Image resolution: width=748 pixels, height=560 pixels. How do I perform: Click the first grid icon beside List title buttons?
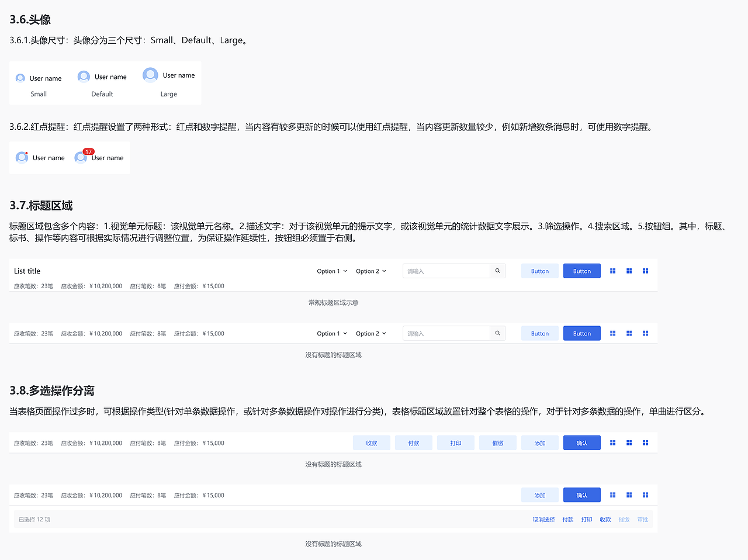tap(612, 271)
